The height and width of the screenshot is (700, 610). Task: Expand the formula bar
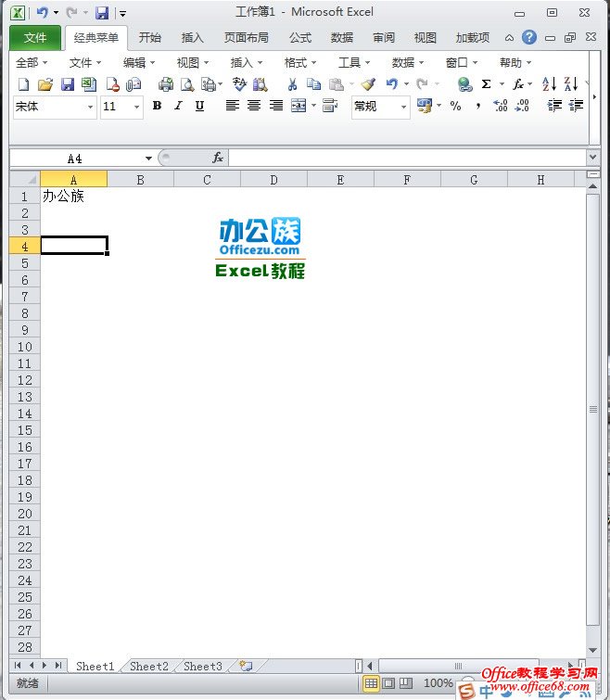pos(592,158)
